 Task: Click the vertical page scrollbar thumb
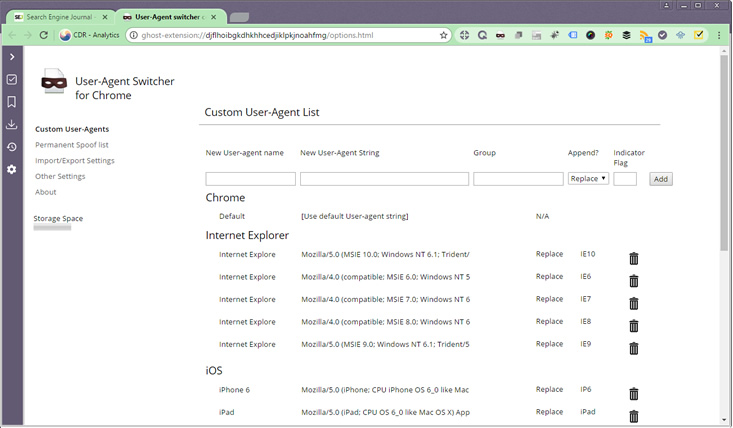point(724,152)
